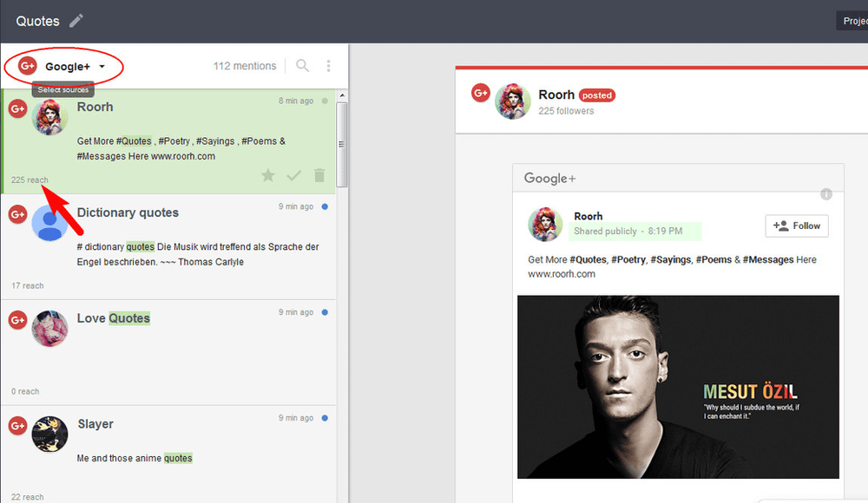The width and height of the screenshot is (868, 503).
Task: Select the Dictionary quotes mention title
Action: coord(128,212)
